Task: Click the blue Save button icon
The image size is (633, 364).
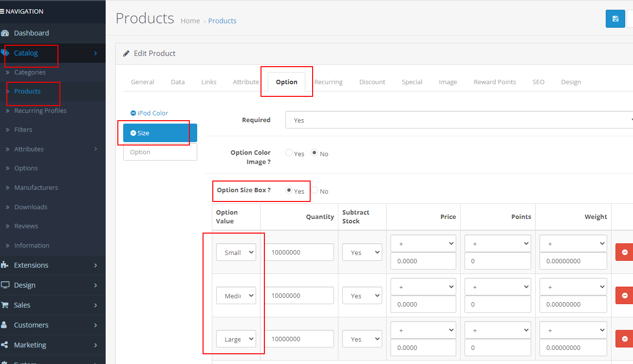Action: [x=615, y=18]
